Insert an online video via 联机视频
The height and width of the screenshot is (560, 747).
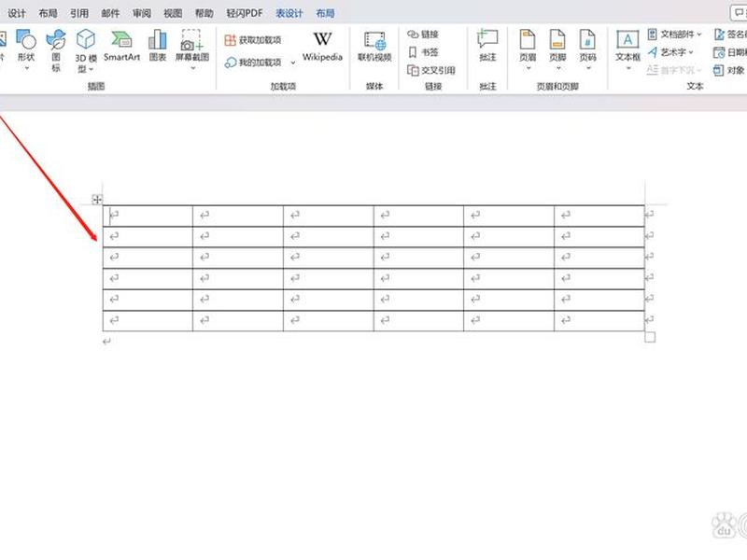374,46
